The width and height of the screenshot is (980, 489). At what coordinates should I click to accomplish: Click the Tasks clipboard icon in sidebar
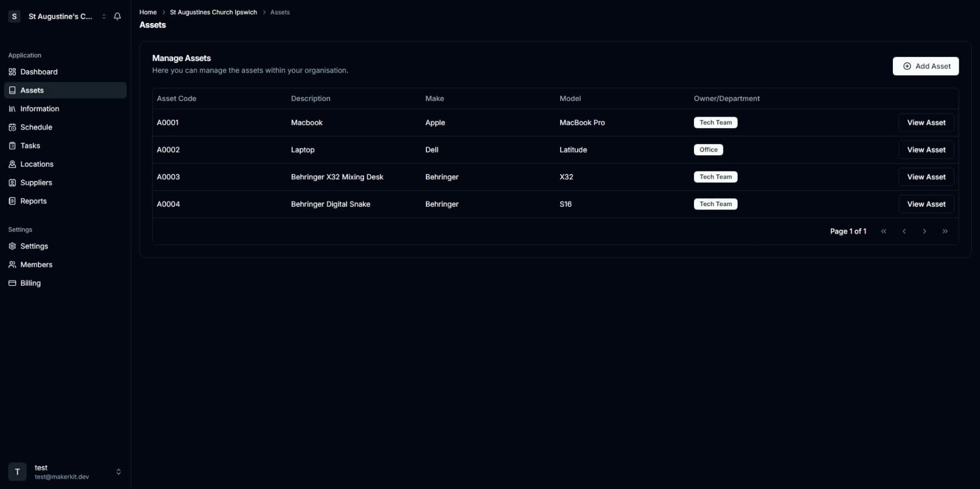coord(12,146)
